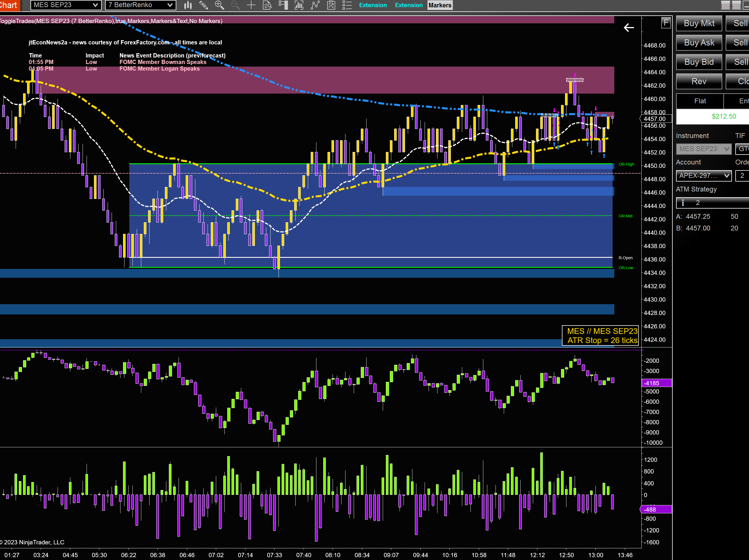This screenshot has height=560, width=749.
Task: Click the OR-Low level label
Action: 626,268
